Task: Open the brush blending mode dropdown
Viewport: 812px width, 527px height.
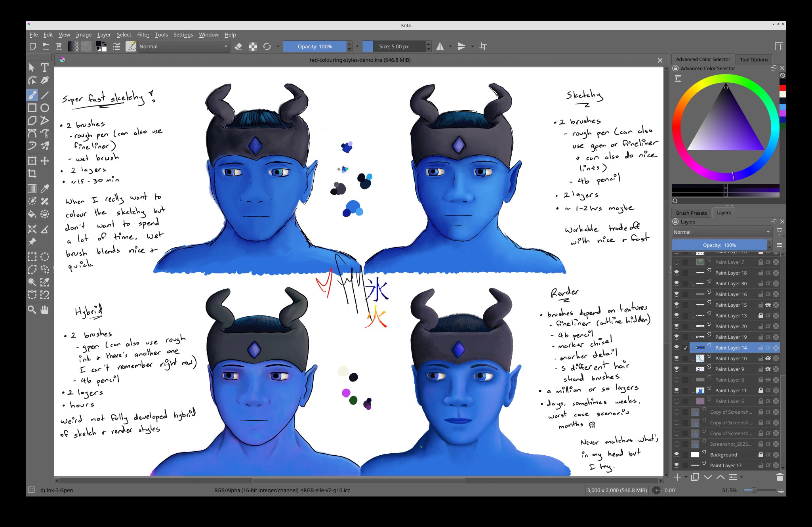Action: point(183,46)
